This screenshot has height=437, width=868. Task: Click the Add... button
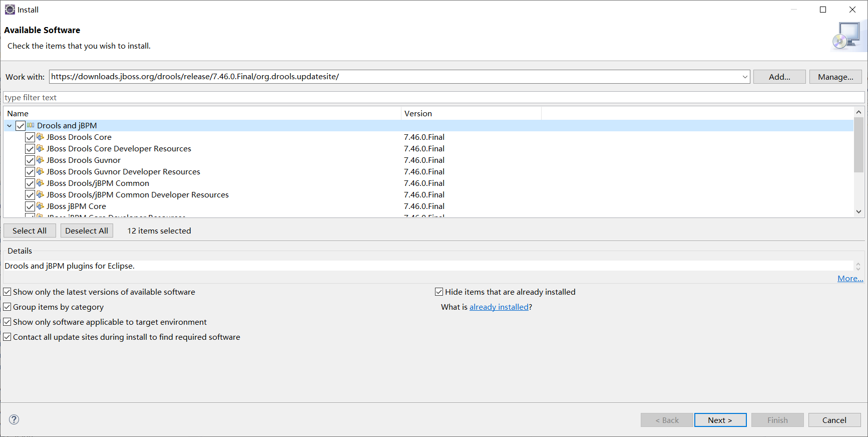779,77
